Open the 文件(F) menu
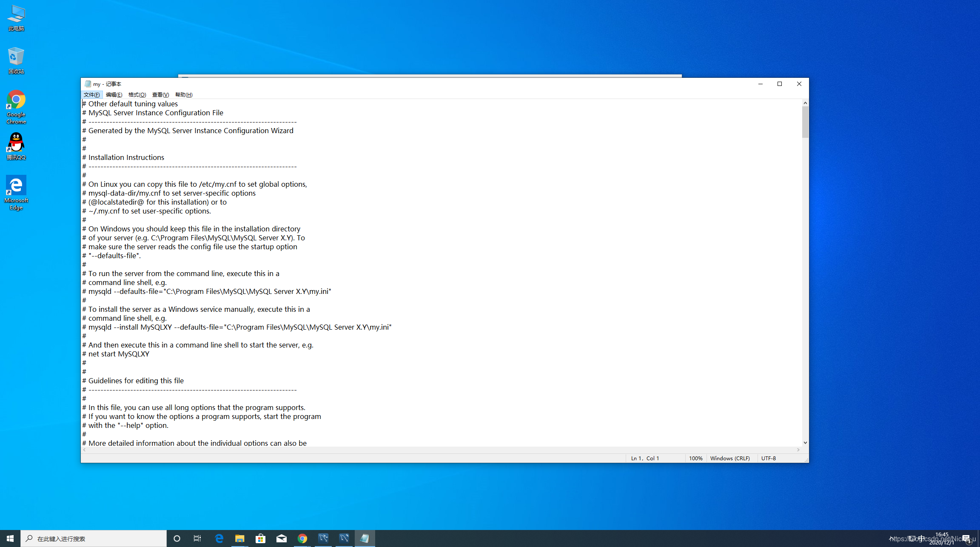 pyautogui.click(x=91, y=94)
